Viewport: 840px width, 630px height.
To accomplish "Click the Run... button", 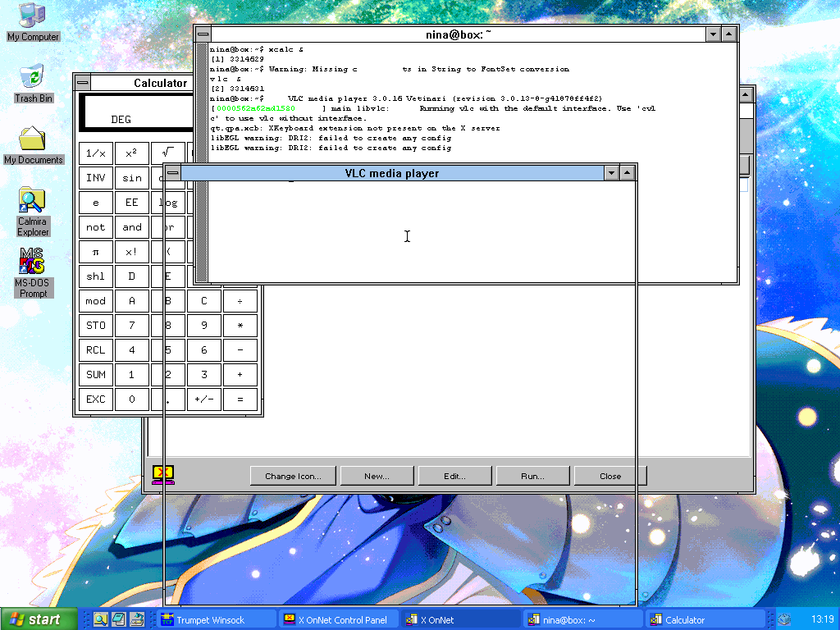I will [x=532, y=476].
